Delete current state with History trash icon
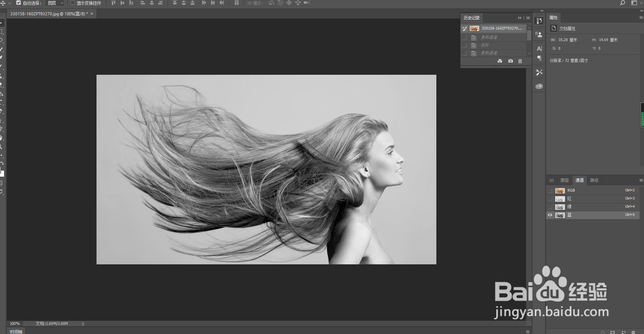644x334 pixels. 520,61
